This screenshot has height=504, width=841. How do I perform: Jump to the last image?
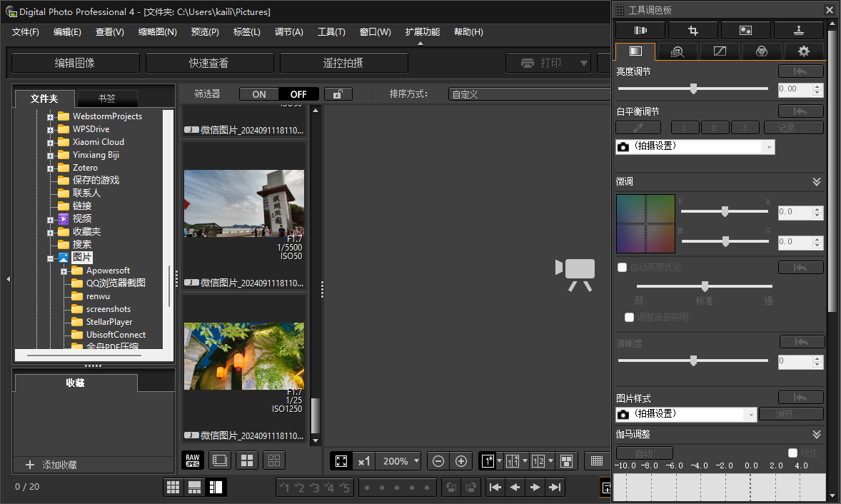click(554, 488)
